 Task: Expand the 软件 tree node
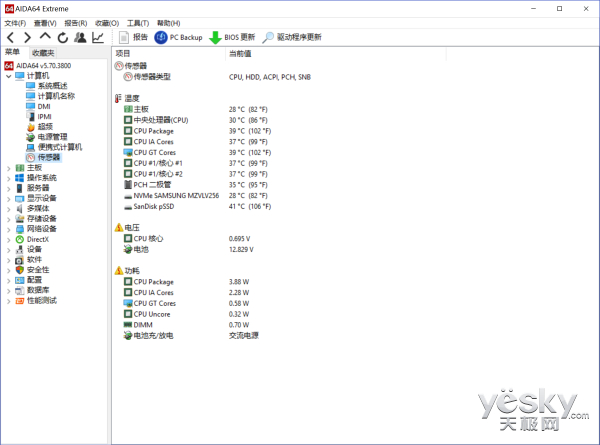[x=9, y=260]
